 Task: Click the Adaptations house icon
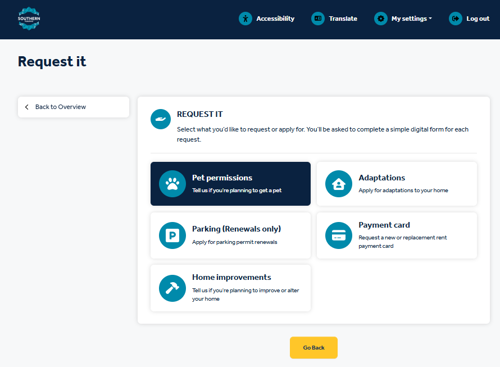338,184
